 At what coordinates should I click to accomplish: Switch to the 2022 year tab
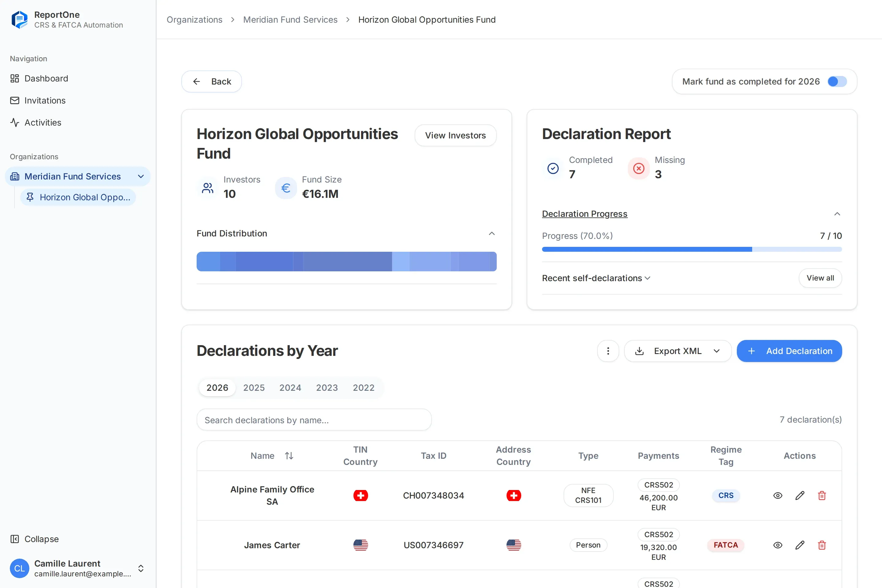tap(364, 387)
